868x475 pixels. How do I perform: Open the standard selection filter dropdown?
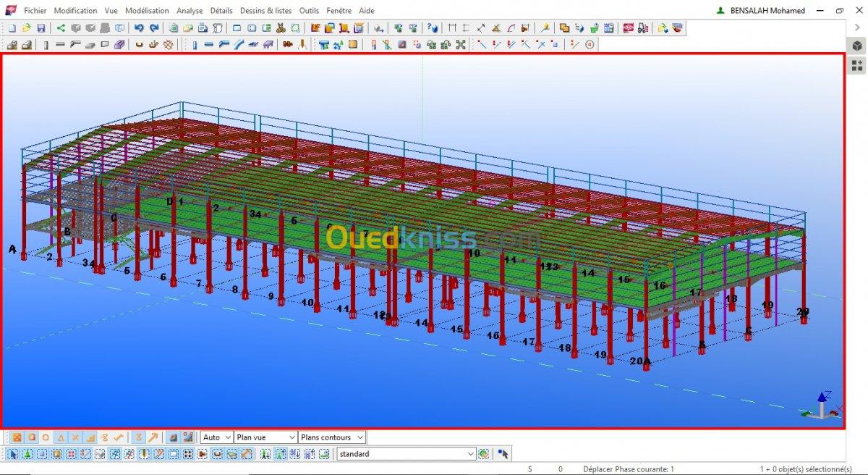click(407, 454)
